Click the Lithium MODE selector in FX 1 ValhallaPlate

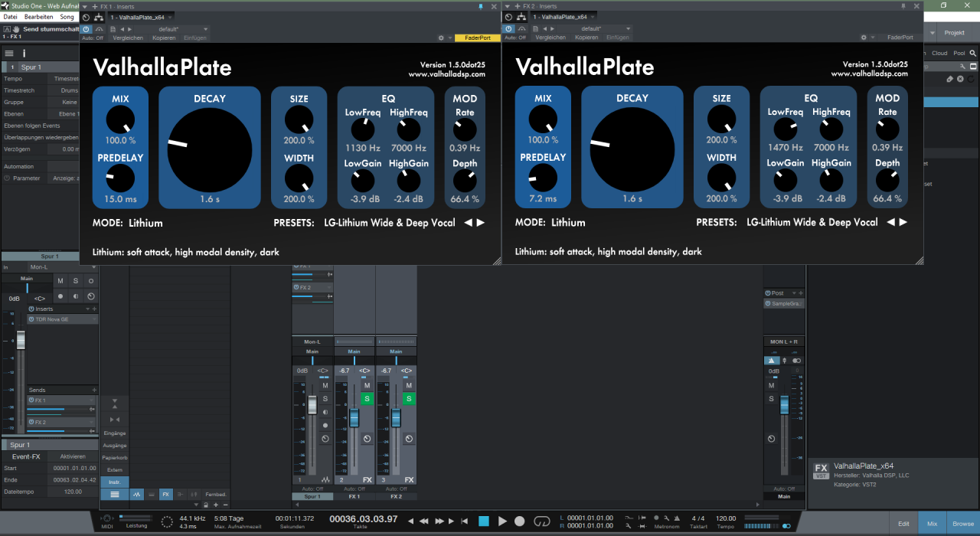point(145,223)
